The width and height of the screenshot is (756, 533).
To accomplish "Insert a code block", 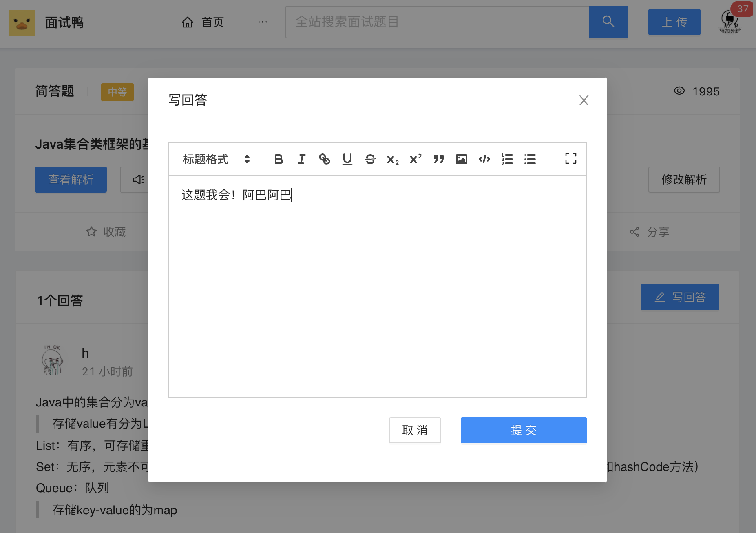I will click(484, 159).
